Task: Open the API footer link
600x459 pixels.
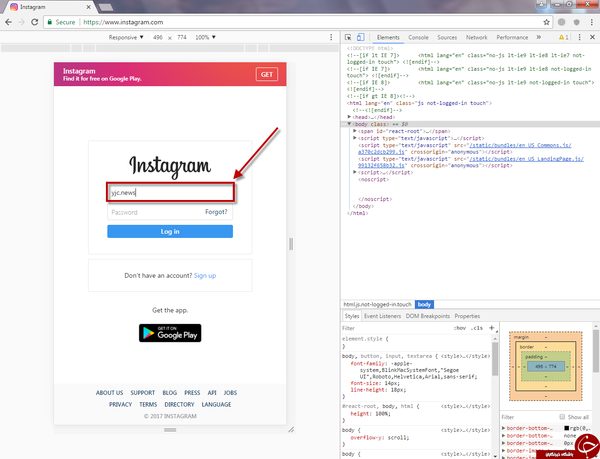Action: (x=212, y=393)
